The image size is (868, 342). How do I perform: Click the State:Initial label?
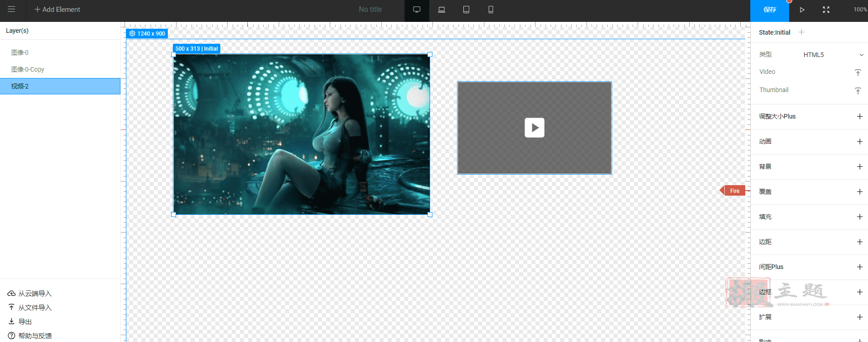tap(774, 32)
